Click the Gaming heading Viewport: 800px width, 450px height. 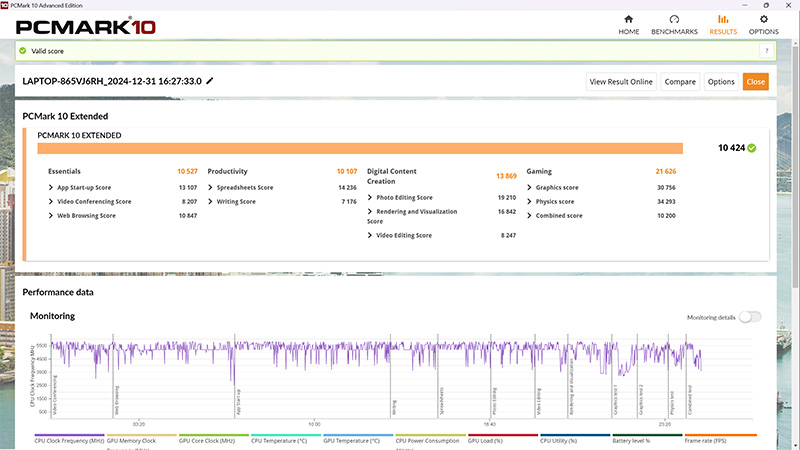539,171
